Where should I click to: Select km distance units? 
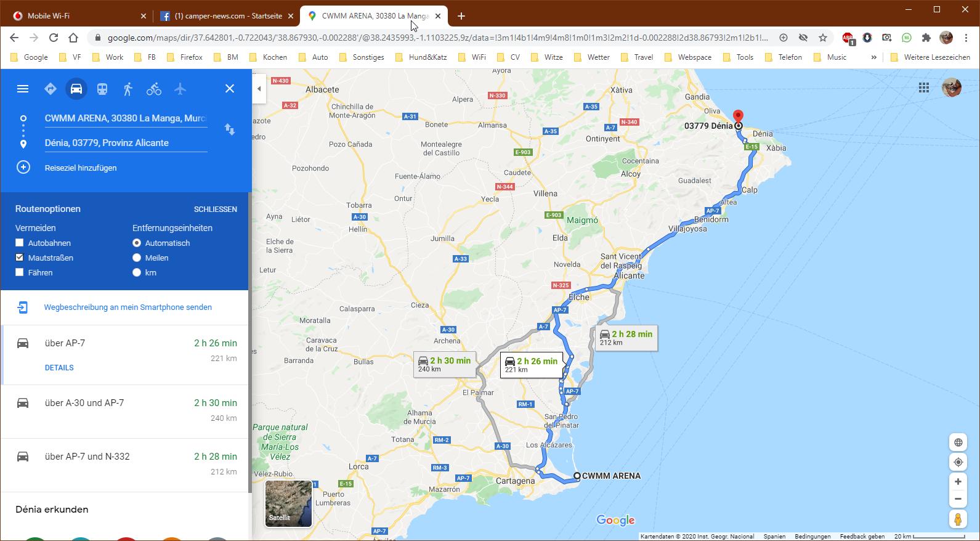tap(137, 272)
